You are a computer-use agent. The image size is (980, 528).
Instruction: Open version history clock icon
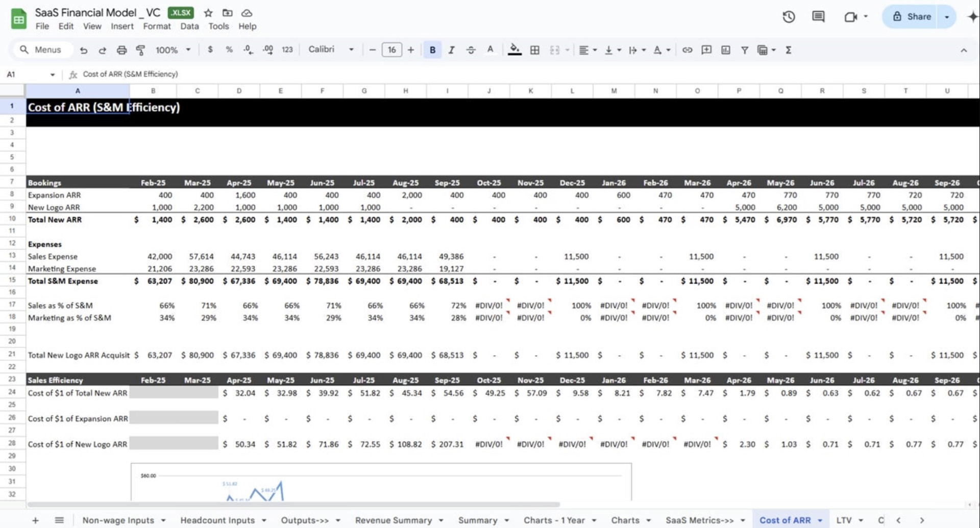tap(789, 17)
